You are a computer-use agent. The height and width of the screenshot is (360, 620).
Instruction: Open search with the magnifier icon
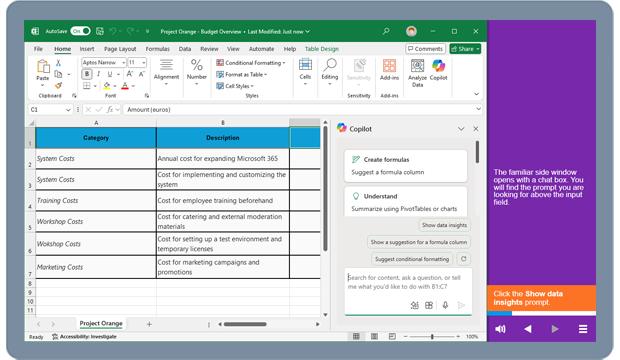tap(386, 31)
